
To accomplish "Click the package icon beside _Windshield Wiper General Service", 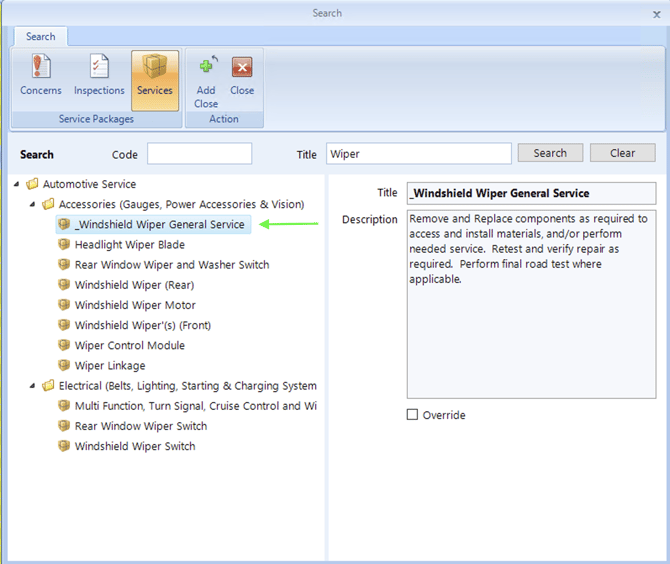I will point(64,224).
